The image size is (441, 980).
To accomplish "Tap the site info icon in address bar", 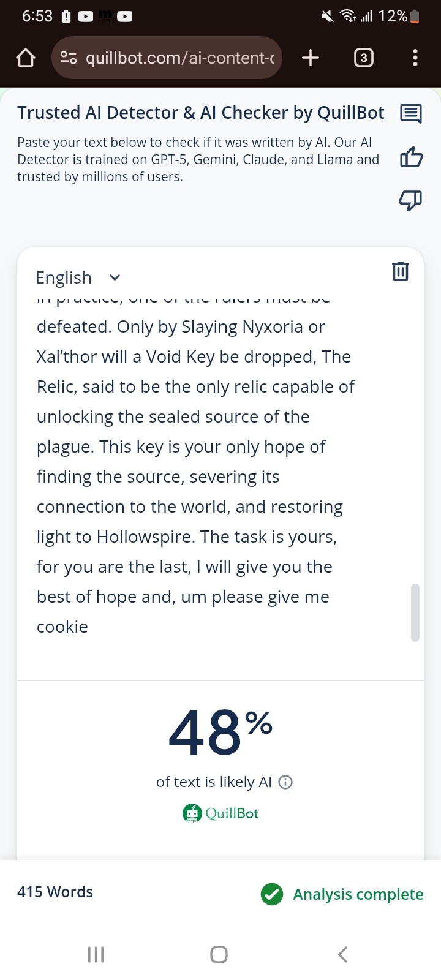I will (69, 58).
